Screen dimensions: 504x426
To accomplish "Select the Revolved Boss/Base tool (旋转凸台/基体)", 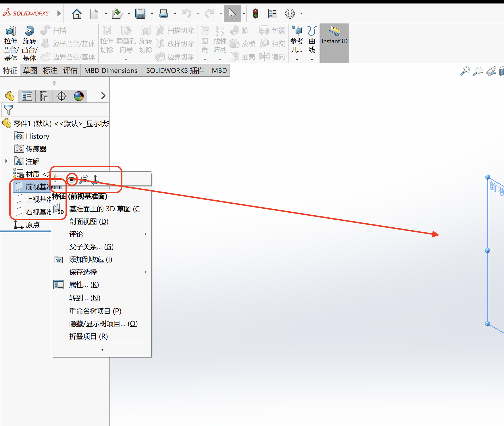I will point(29,44).
